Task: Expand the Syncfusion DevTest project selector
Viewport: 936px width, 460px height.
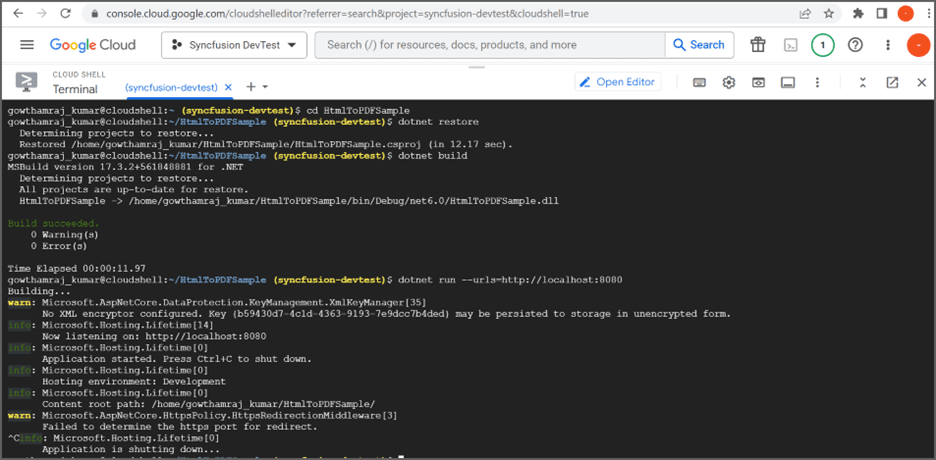Action: (234, 45)
